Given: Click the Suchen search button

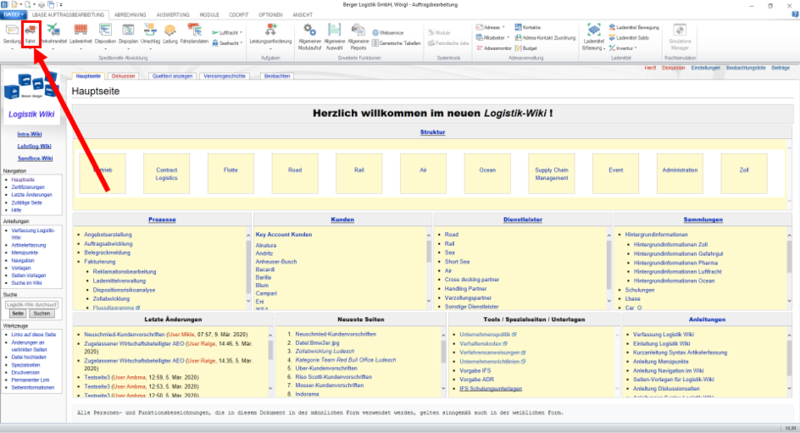Looking at the screenshot, I should coord(42,314).
